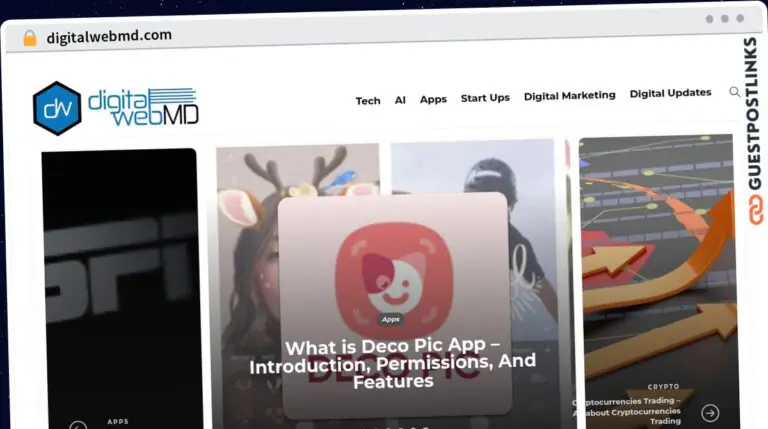Open the Tech menu

(368, 100)
